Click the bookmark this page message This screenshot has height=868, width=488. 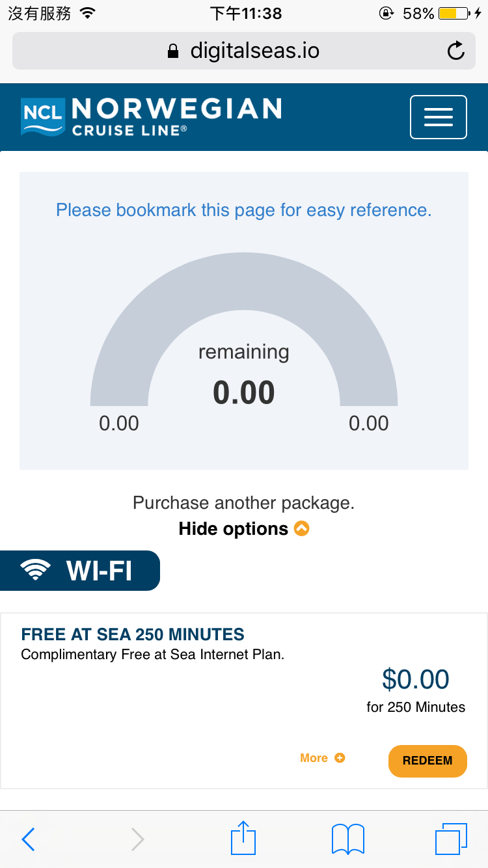(244, 210)
